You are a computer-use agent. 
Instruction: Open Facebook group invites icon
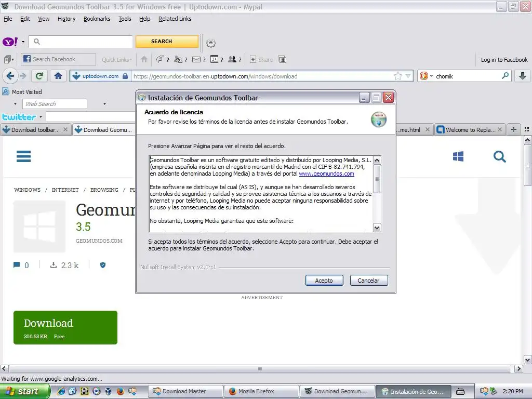point(232,59)
